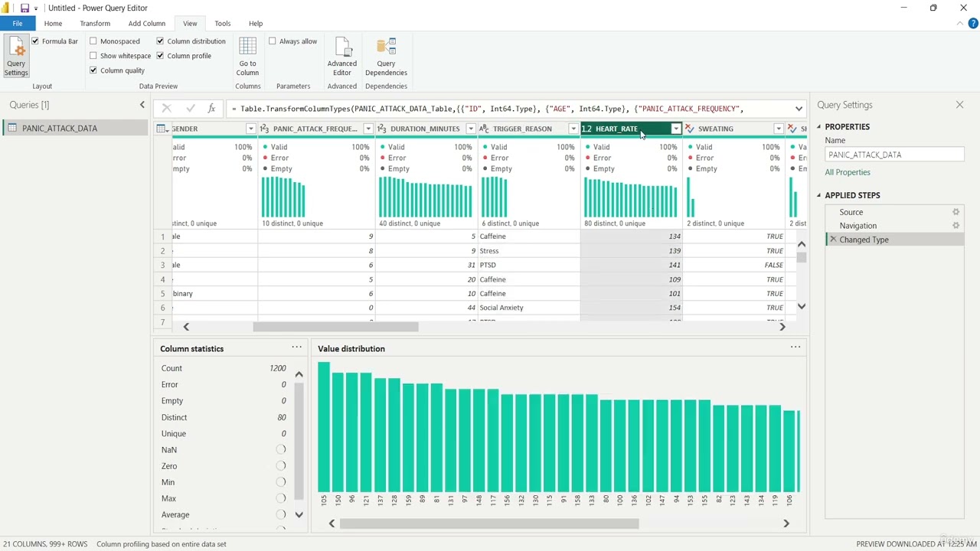The width and height of the screenshot is (980, 551).
Task: Toggle Column profile checkbox
Action: coord(160,56)
